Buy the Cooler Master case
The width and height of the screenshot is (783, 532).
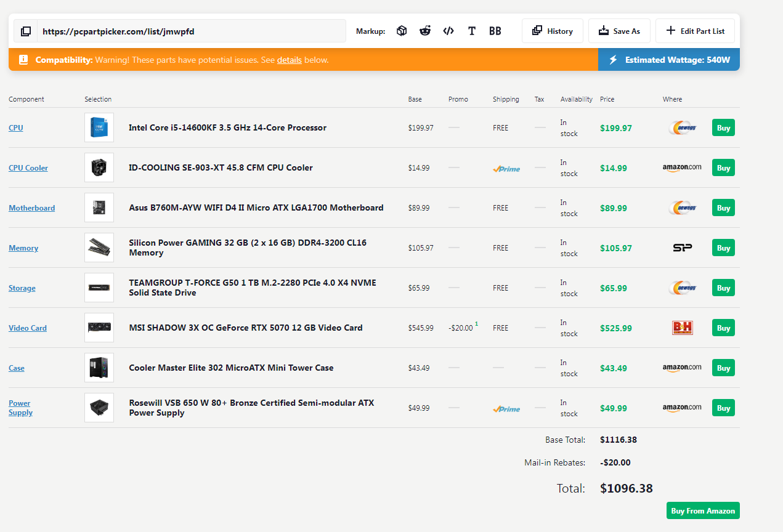point(723,368)
